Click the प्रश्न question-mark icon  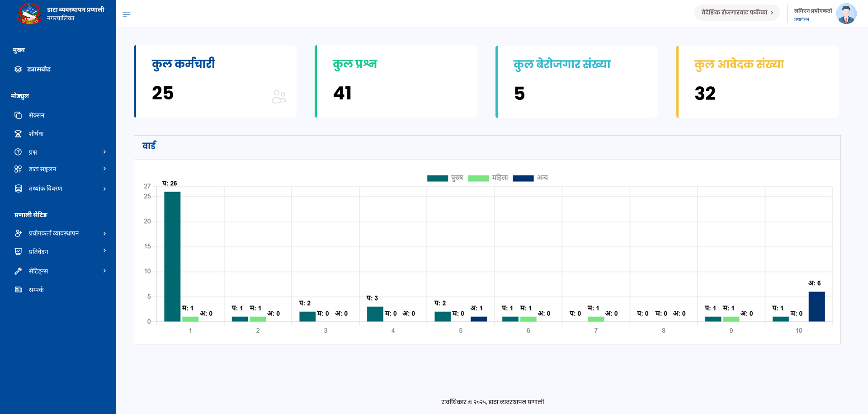[x=17, y=152]
